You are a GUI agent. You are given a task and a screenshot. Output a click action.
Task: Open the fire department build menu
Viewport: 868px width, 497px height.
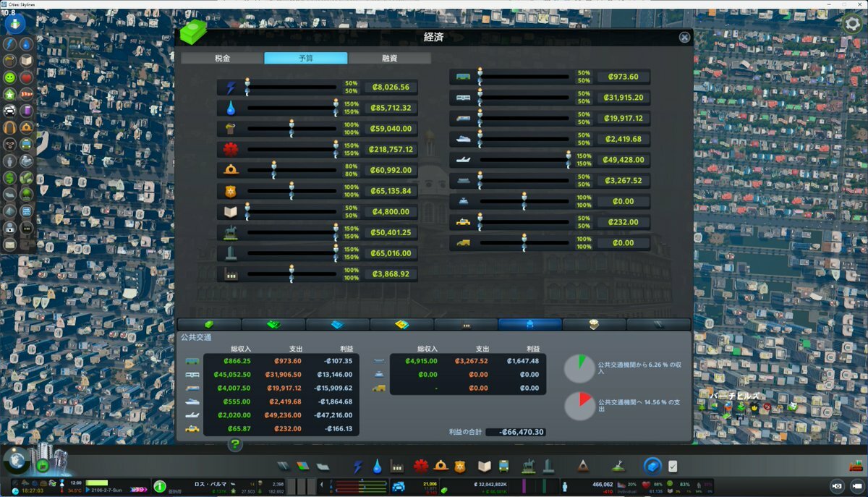[x=441, y=466]
